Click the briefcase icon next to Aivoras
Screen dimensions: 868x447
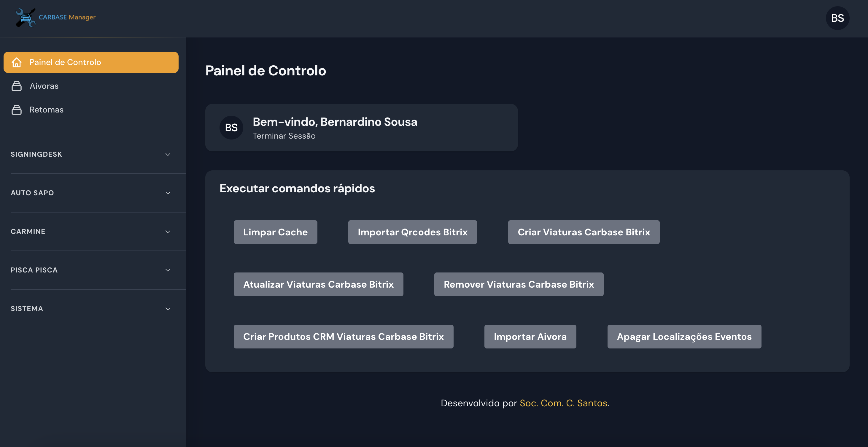pyautogui.click(x=16, y=86)
